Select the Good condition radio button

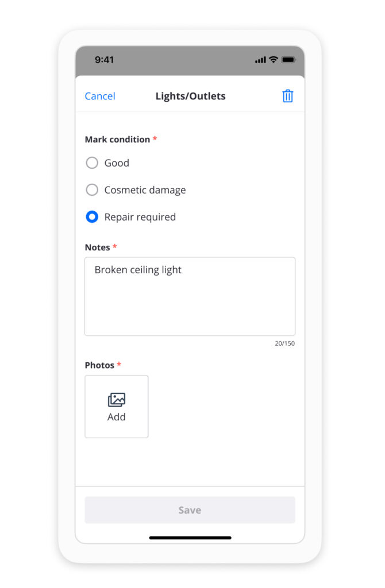pyautogui.click(x=92, y=163)
